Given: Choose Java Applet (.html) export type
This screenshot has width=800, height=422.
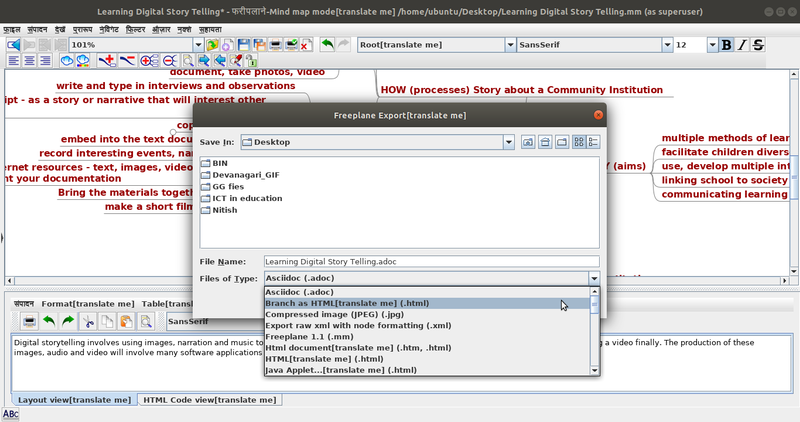Looking at the screenshot, I should click(427, 370).
